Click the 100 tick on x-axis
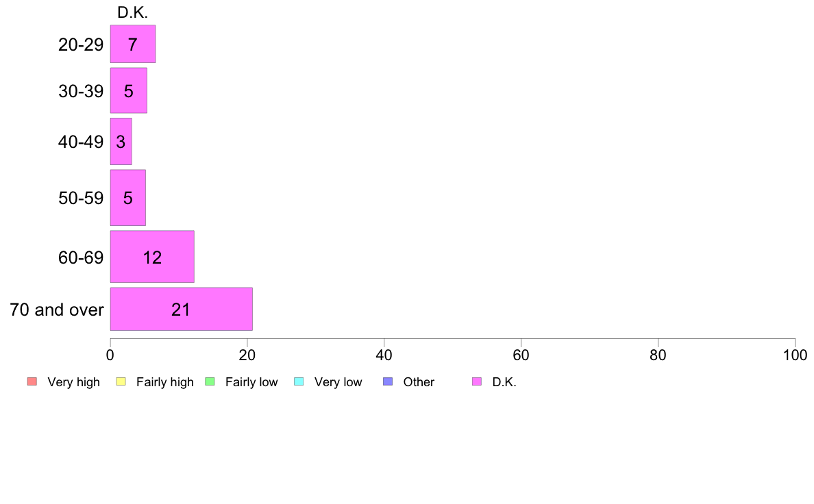This screenshot has height=504, width=814. (795, 355)
